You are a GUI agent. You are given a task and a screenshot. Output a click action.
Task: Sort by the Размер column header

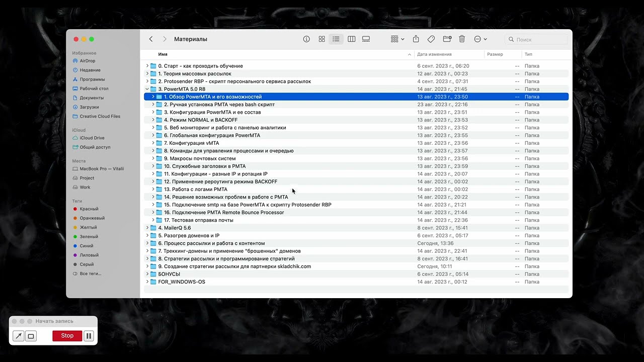tap(495, 54)
